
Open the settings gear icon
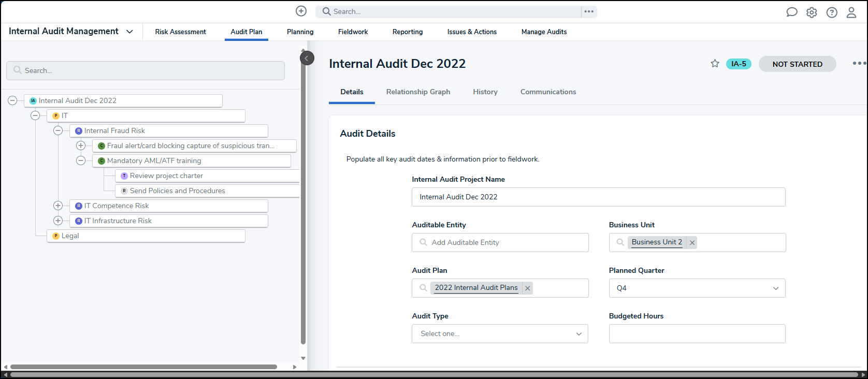pyautogui.click(x=812, y=12)
